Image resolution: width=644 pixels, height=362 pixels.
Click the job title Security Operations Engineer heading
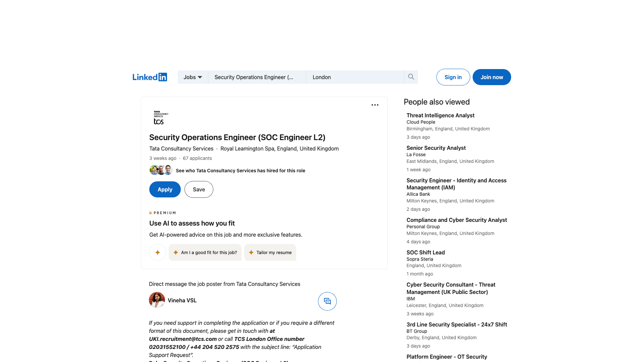(x=237, y=137)
